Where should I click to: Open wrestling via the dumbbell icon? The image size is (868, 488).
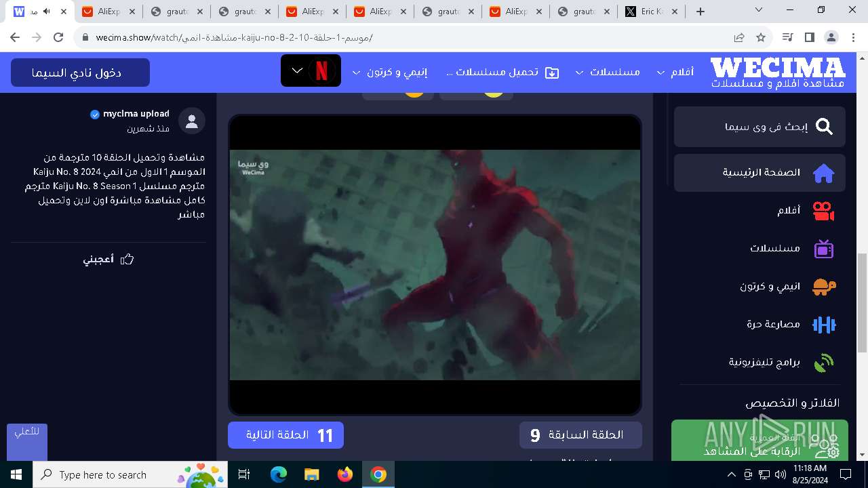[x=823, y=325]
